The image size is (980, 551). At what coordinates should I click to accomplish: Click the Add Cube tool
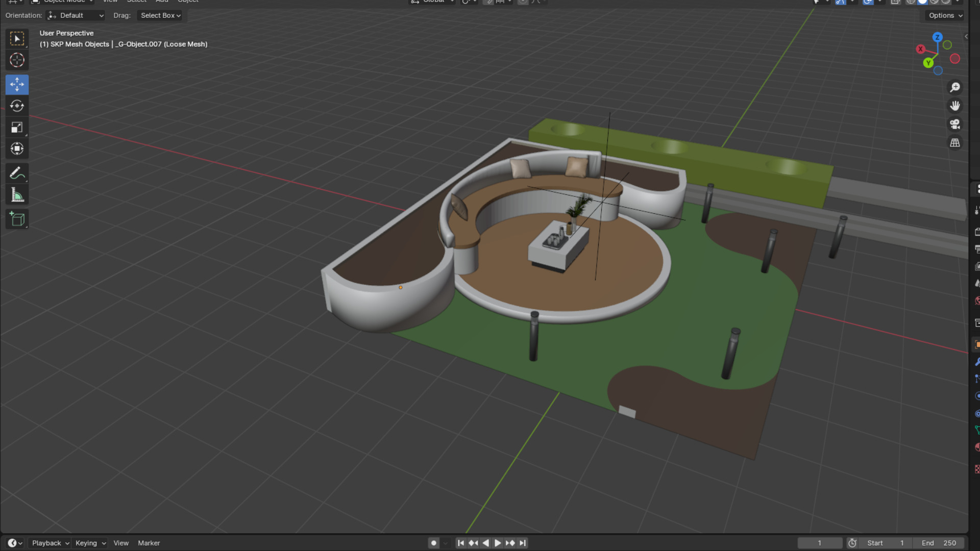point(17,219)
